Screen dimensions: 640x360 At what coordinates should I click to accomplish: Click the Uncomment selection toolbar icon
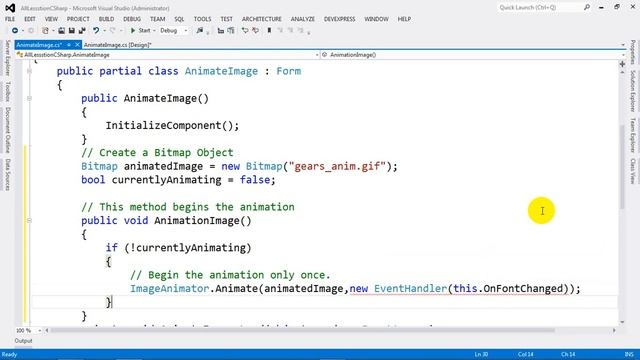coord(256,31)
